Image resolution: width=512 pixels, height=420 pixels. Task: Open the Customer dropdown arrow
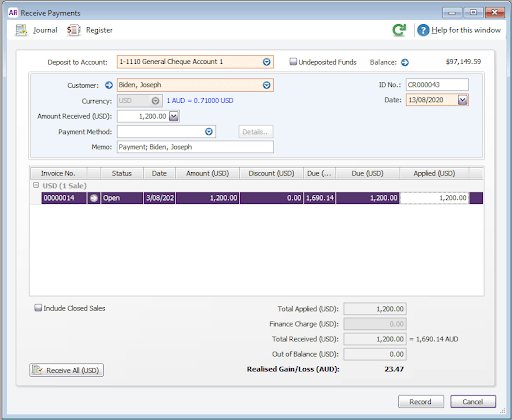point(266,85)
